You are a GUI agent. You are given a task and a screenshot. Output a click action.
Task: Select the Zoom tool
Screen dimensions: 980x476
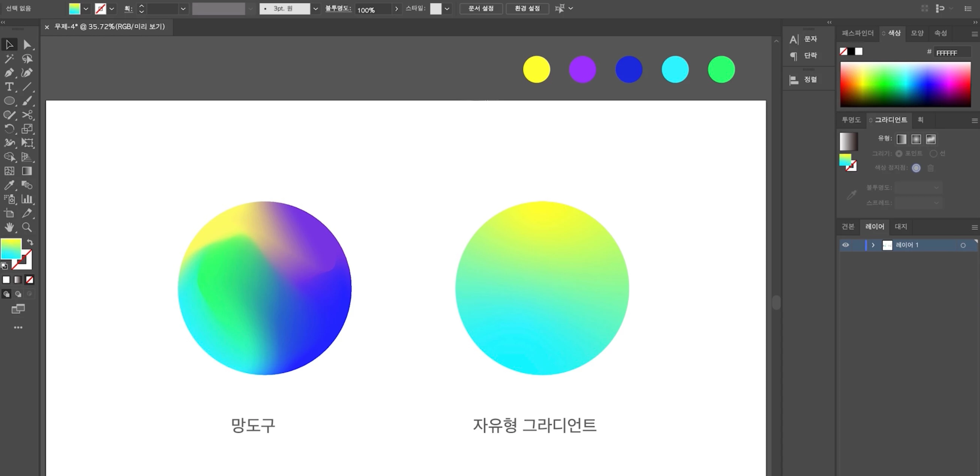(x=27, y=228)
